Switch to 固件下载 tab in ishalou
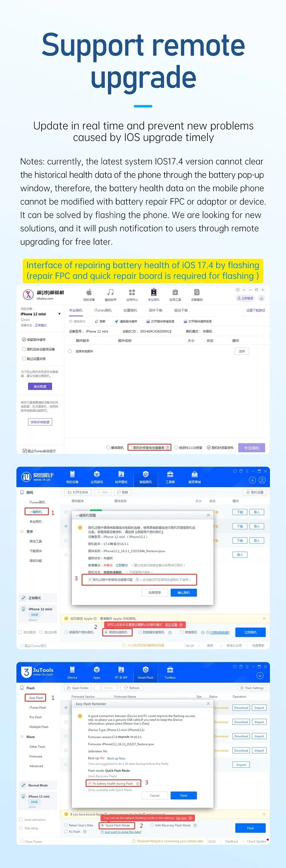This screenshot has width=286, height=868. (156, 311)
